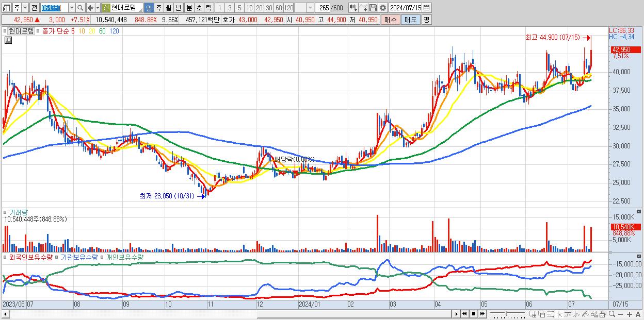This screenshot has height=320, width=644.
Task: Click the 20 moving average legend
Action: (92, 31)
